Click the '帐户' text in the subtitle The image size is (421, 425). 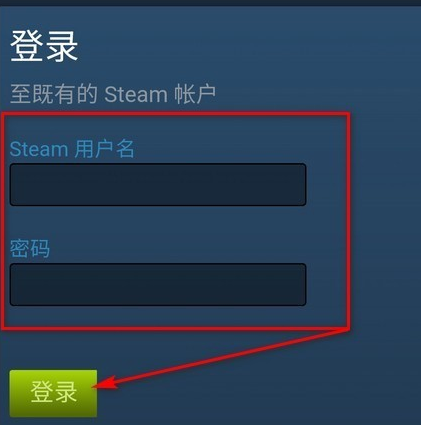coord(195,94)
